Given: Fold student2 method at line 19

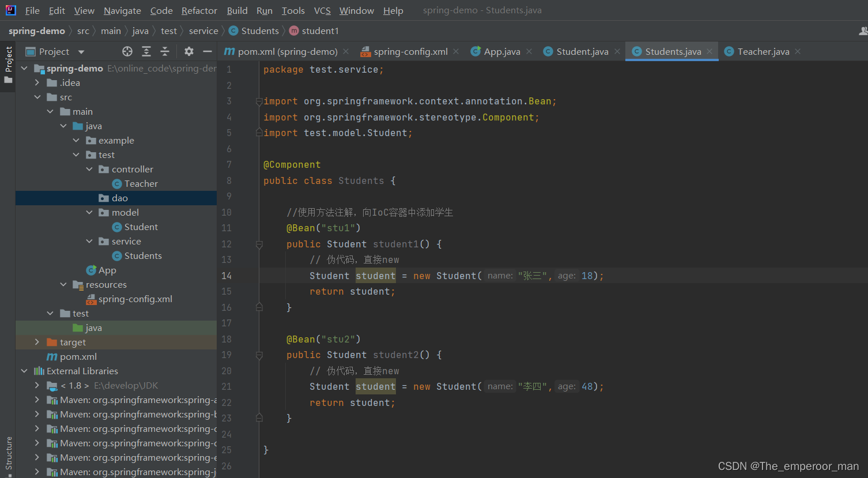Looking at the screenshot, I should coord(259,355).
